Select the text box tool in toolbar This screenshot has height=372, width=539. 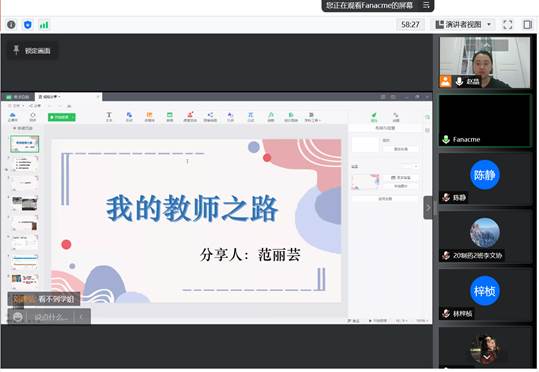[x=109, y=117]
